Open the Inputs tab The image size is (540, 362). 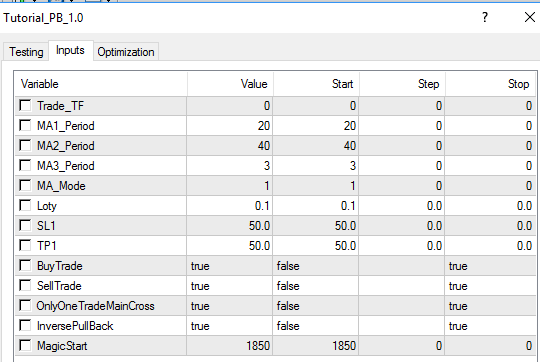point(70,50)
